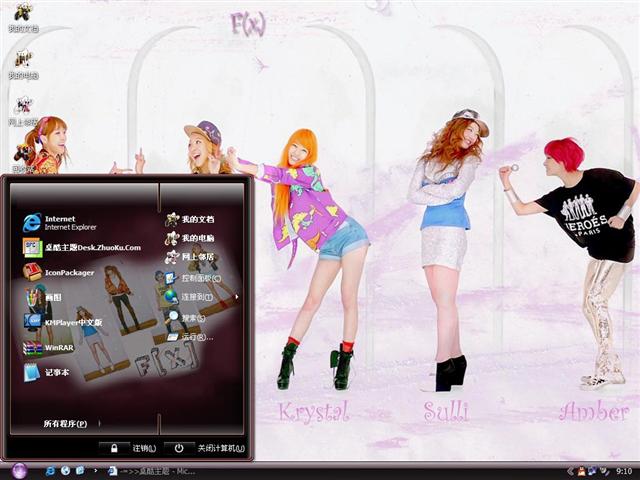Click the 9:10 taskbar clock
640x480 pixels.
pyautogui.click(x=624, y=471)
